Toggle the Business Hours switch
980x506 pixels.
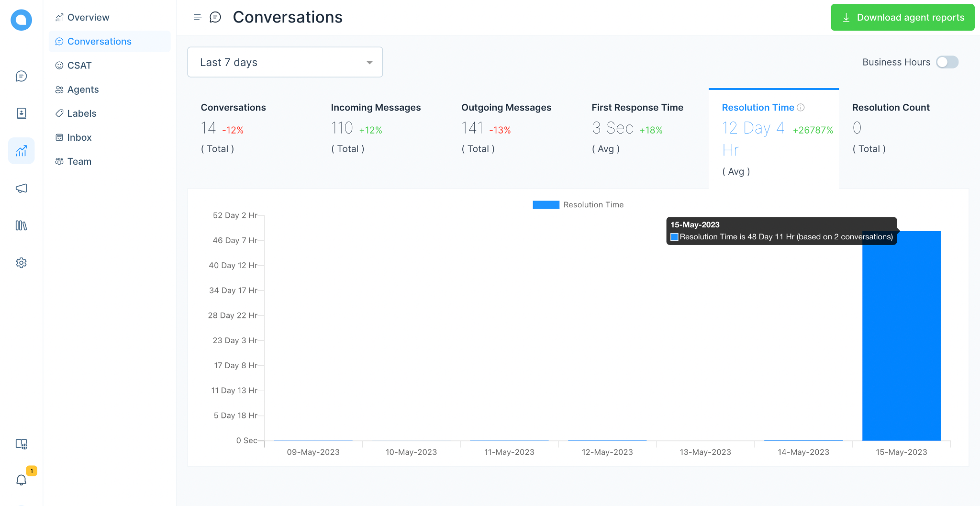tap(947, 62)
